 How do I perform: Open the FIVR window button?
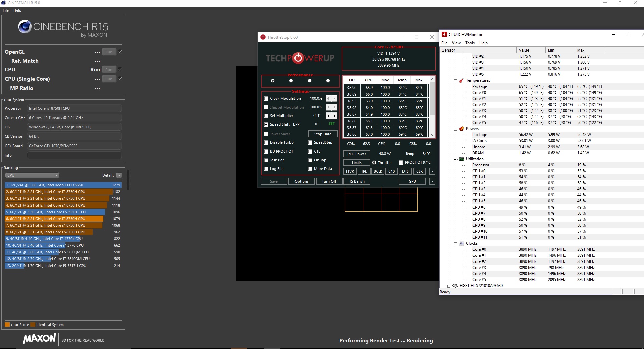[x=350, y=171]
